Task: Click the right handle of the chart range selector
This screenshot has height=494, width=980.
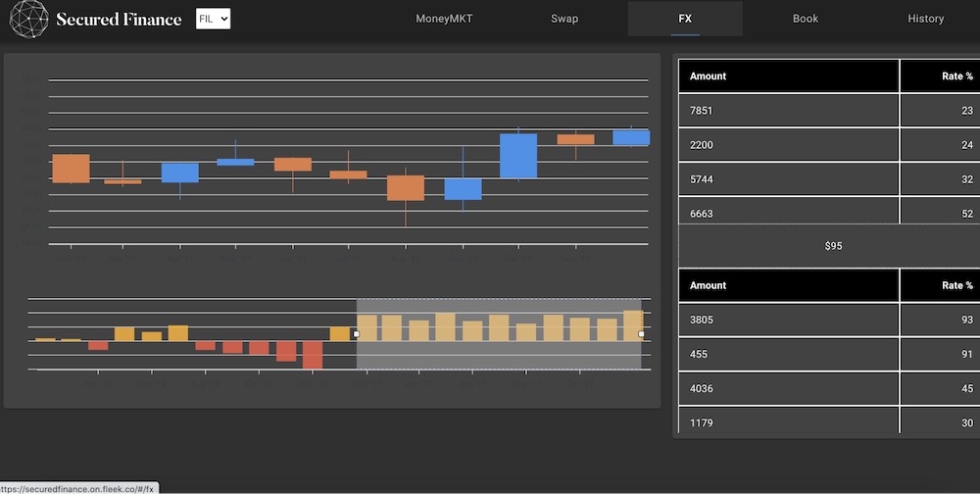Action: [x=641, y=334]
